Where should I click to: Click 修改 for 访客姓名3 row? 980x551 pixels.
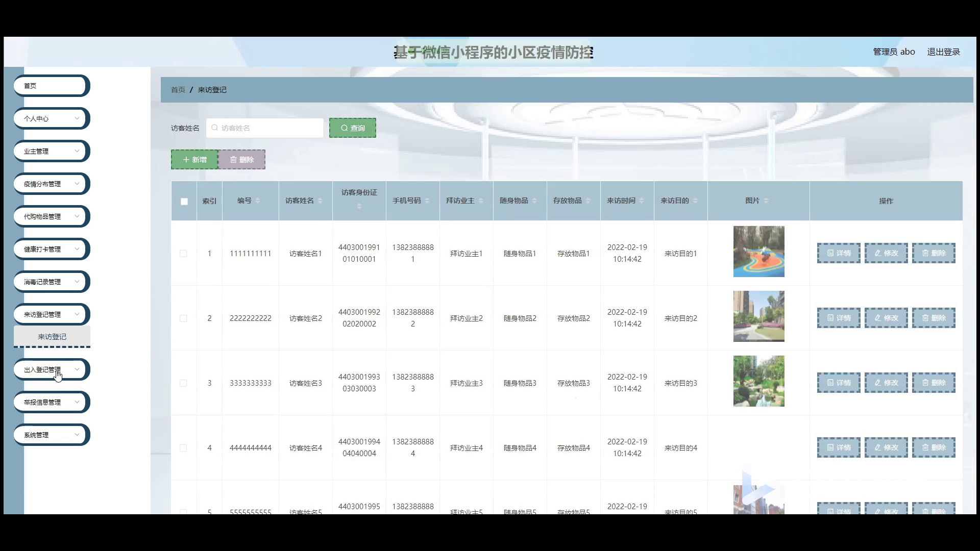click(x=886, y=383)
